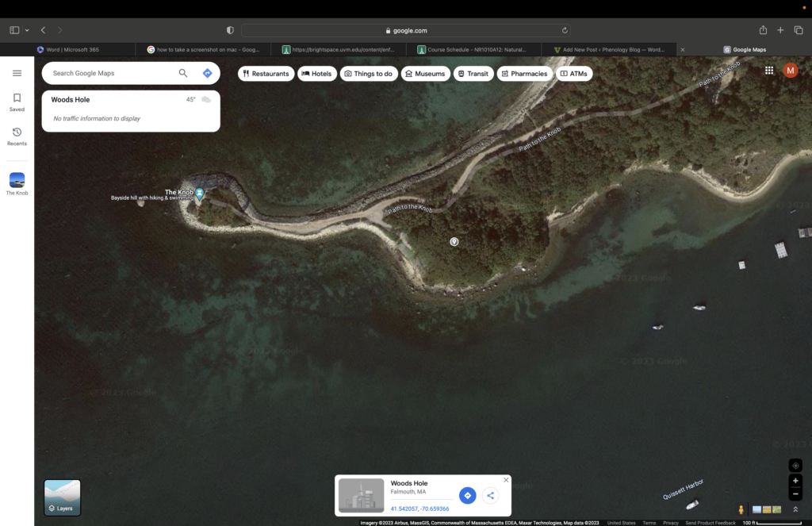Share the Woods Hole location
Screen dimensions: 812x526
(490, 496)
